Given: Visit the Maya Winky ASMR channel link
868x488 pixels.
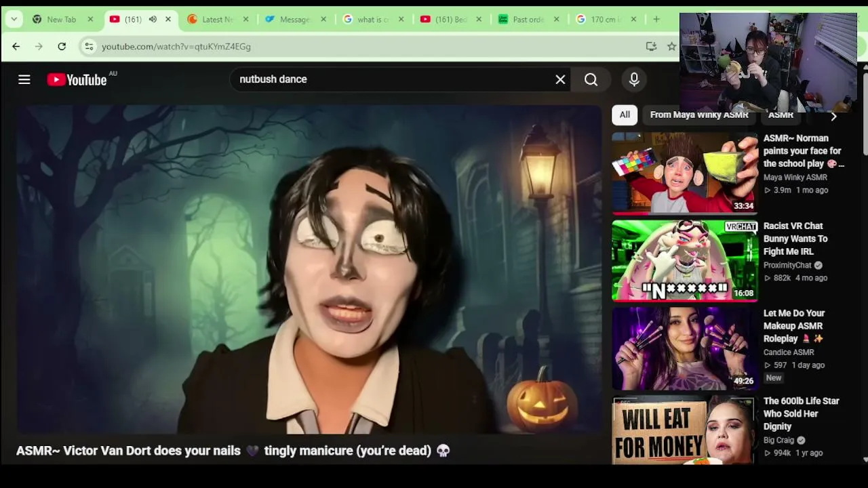Looking at the screenshot, I should tap(795, 178).
